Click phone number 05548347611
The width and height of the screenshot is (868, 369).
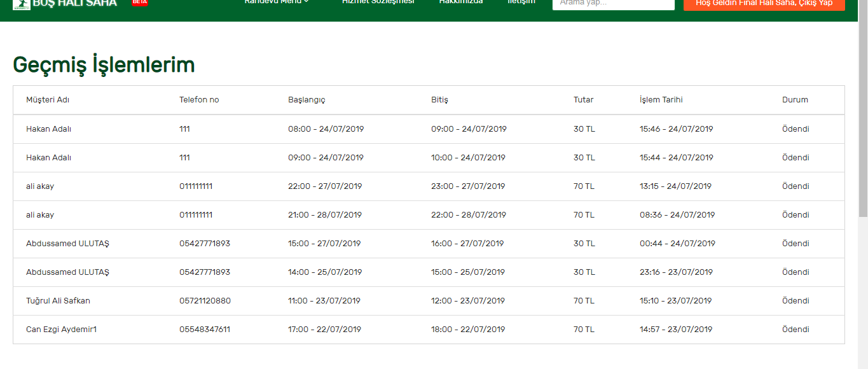point(205,330)
